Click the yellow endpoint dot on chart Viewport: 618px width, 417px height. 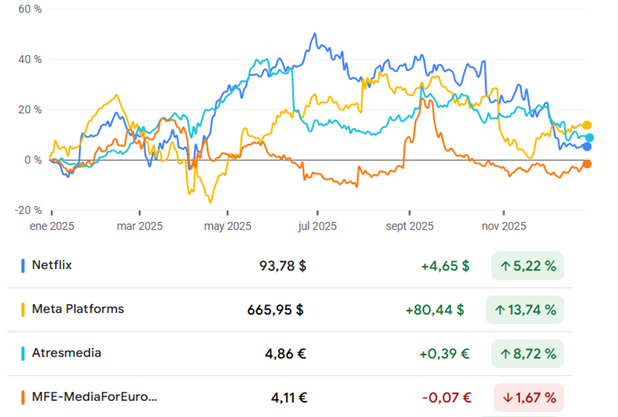pyautogui.click(x=587, y=125)
